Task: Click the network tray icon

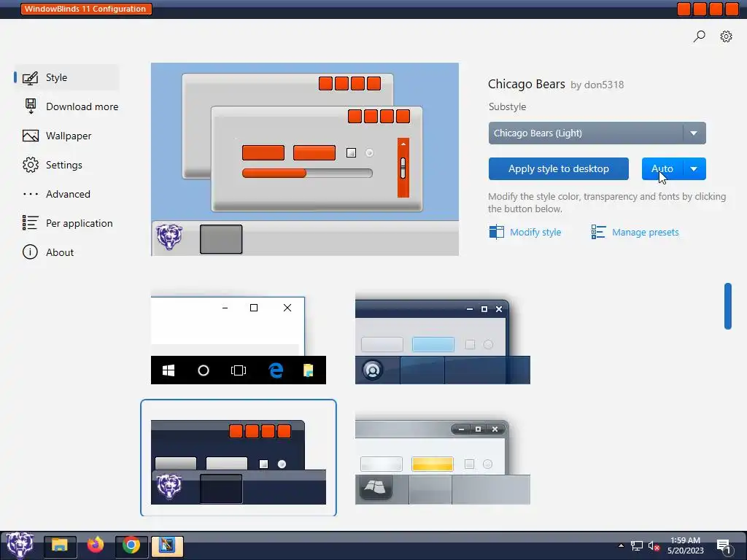Action: (636, 545)
